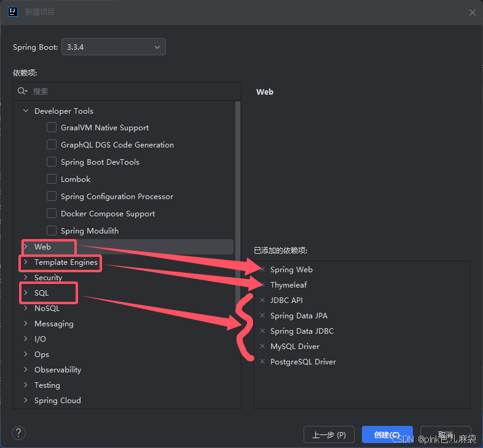This screenshot has height=448, width=483.
Task: Expand the Security category
Action: [26, 278]
